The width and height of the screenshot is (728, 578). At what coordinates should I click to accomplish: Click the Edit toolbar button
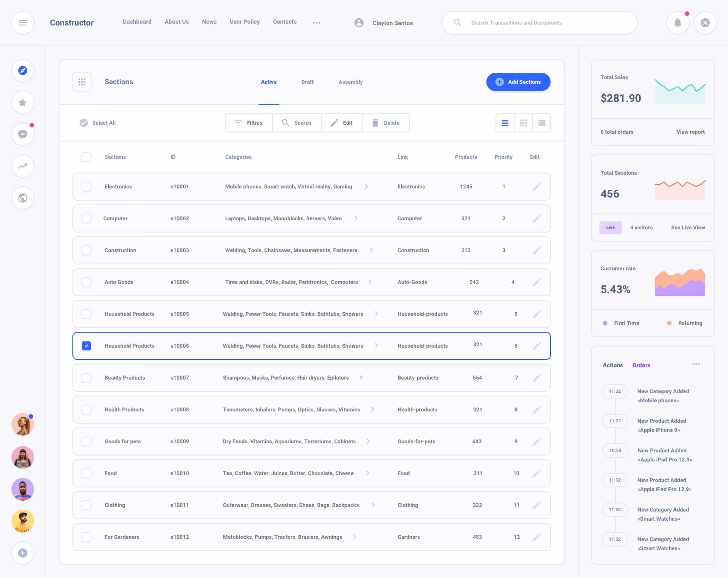tap(342, 123)
